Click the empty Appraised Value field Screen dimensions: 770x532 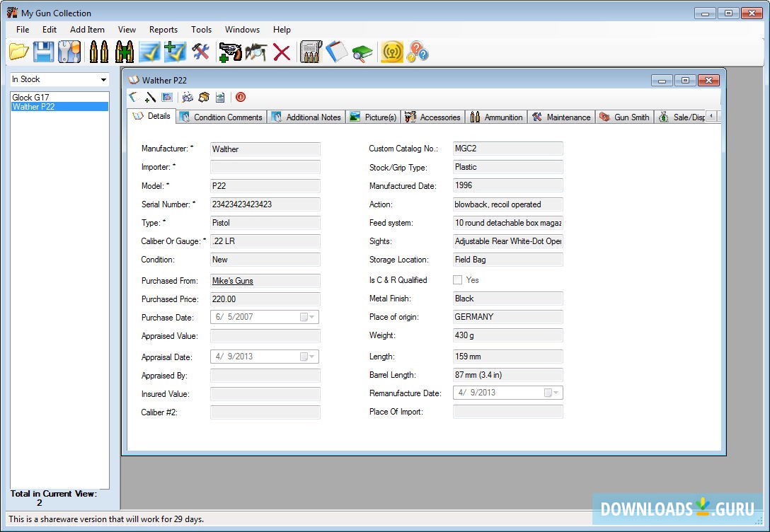pos(265,336)
